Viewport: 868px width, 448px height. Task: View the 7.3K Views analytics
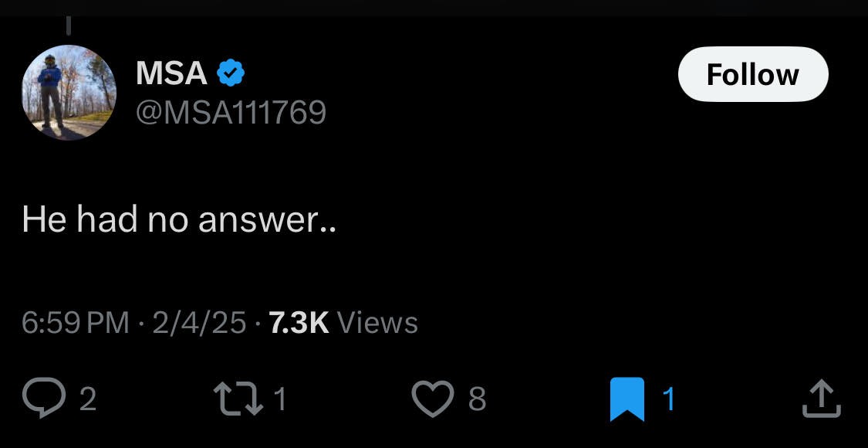[x=299, y=322]
